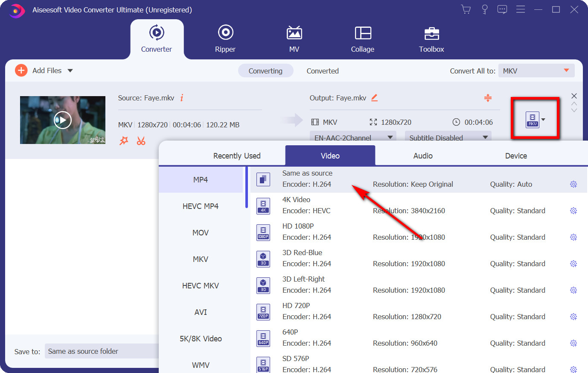Image resolution: width=588 pixels, height=373 pixels.
Task: Open the Ripper tab
Action: [x=225, y=39]
